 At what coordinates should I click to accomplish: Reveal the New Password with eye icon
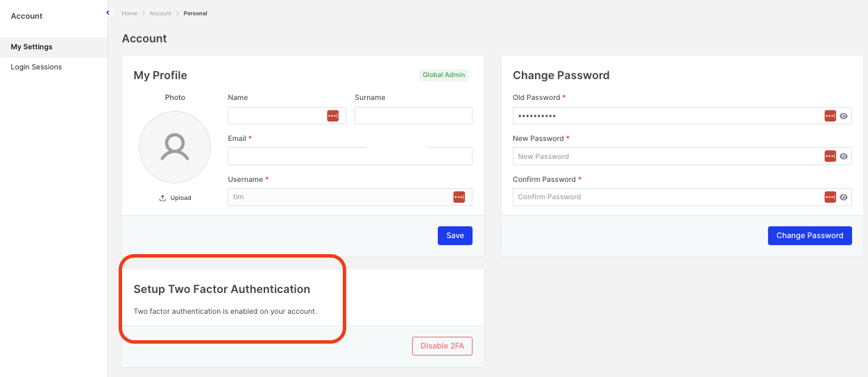pyautogui.click(x=844, y=156)
